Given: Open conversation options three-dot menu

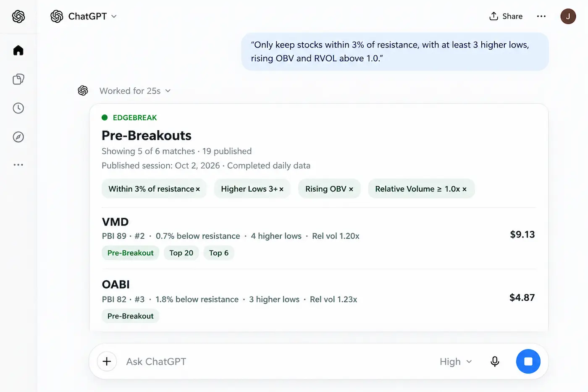Looking at the screenshot, I should point(541,16).
